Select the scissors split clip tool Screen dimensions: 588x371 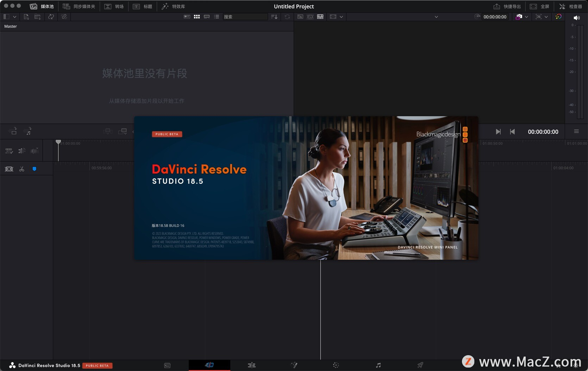(x=22, y=169)
